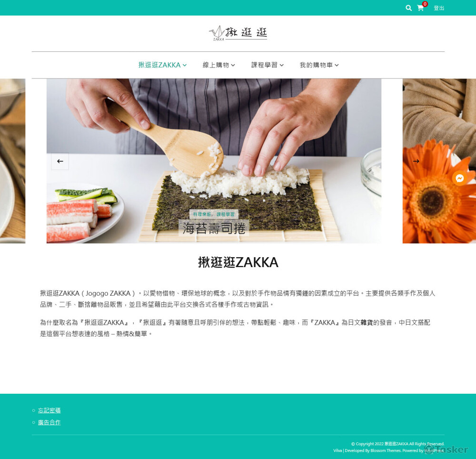This screenshot has height=459, width=476.
Task: Expand the 揪逛逛ZAKKA menu chevron
Action: (x=185, y=65)
